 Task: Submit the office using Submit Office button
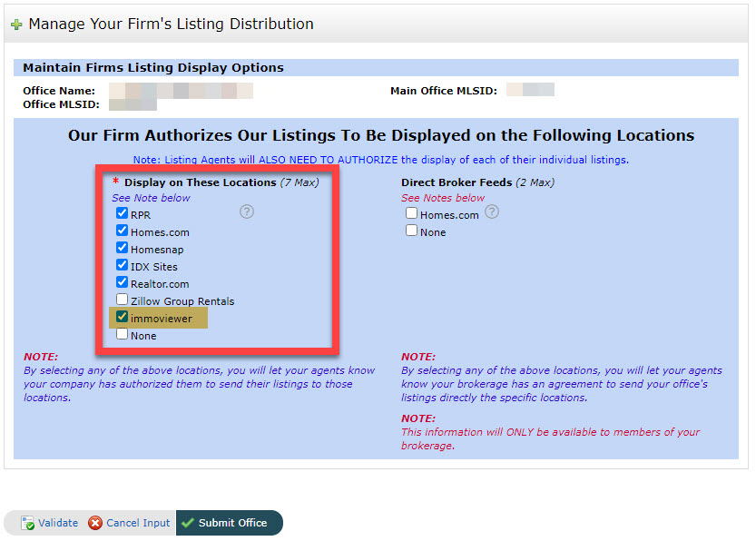coord(231,524)
